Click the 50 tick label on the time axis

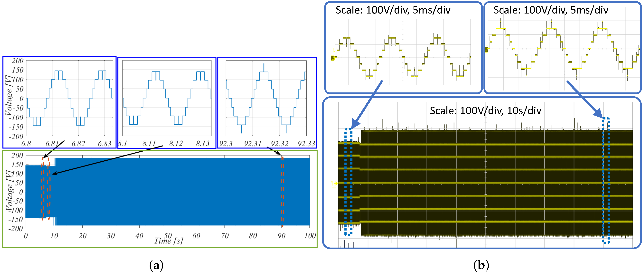pyautogui.click(x=168, y=235)
